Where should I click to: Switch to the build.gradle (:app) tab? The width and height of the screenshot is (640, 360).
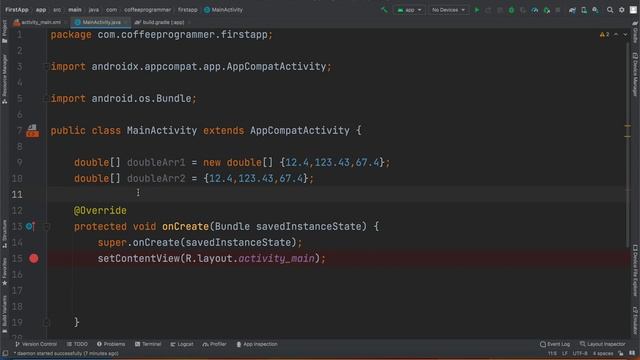click(161, 22)
